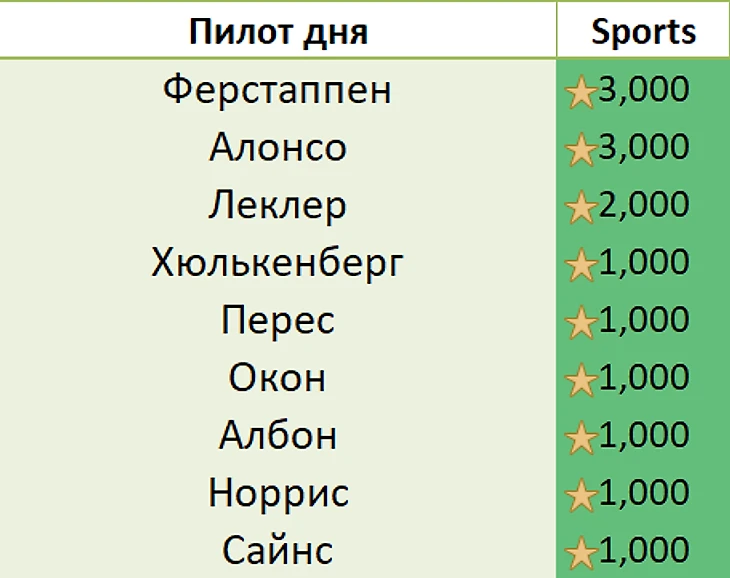Select the Хюлькенберг name cell

(x=278, y=264)
